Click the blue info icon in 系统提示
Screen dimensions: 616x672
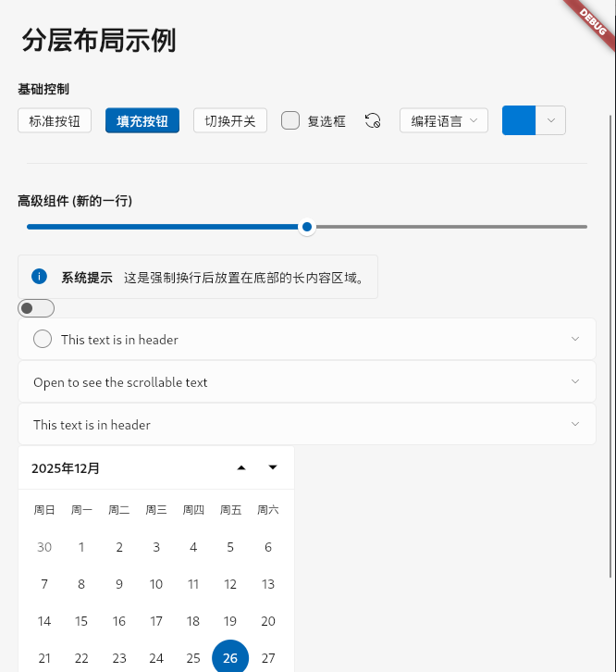click(x=40, y=277)
